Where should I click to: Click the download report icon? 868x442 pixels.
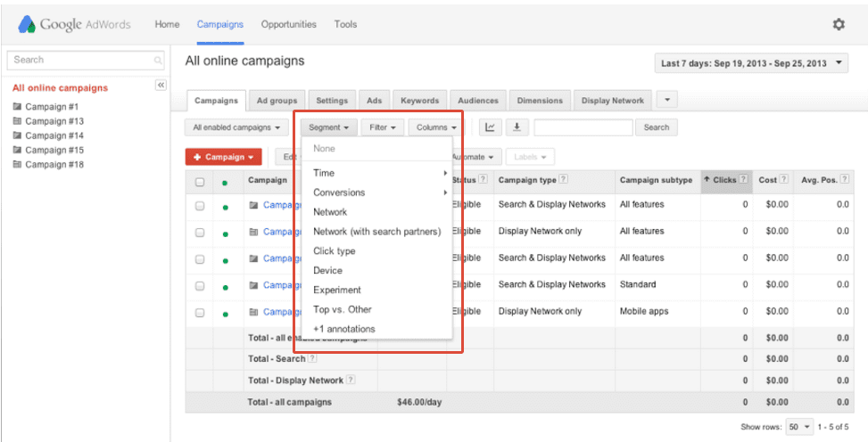[517, 127]
